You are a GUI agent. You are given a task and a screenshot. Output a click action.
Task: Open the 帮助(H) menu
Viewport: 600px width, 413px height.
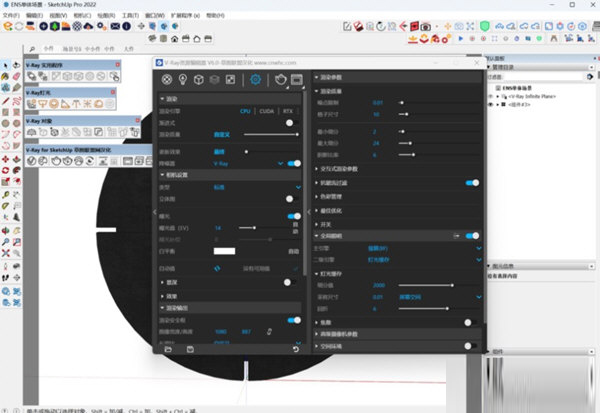point(215,15)
